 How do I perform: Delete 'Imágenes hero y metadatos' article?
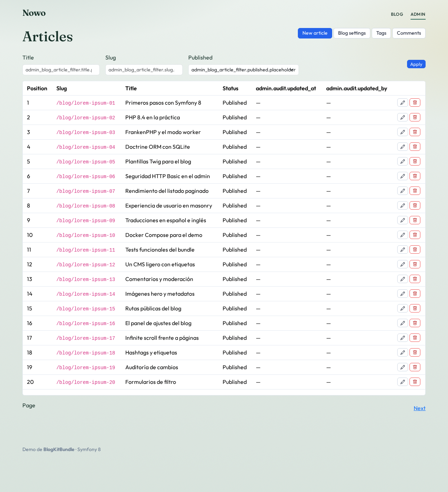coord(415,294)
